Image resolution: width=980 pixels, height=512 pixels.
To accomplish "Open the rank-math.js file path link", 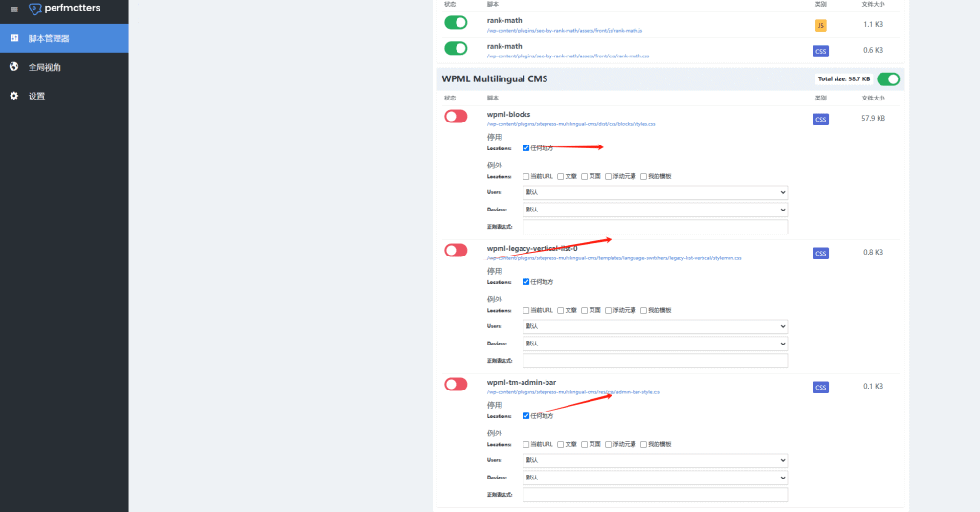I will tap(565, 30).
